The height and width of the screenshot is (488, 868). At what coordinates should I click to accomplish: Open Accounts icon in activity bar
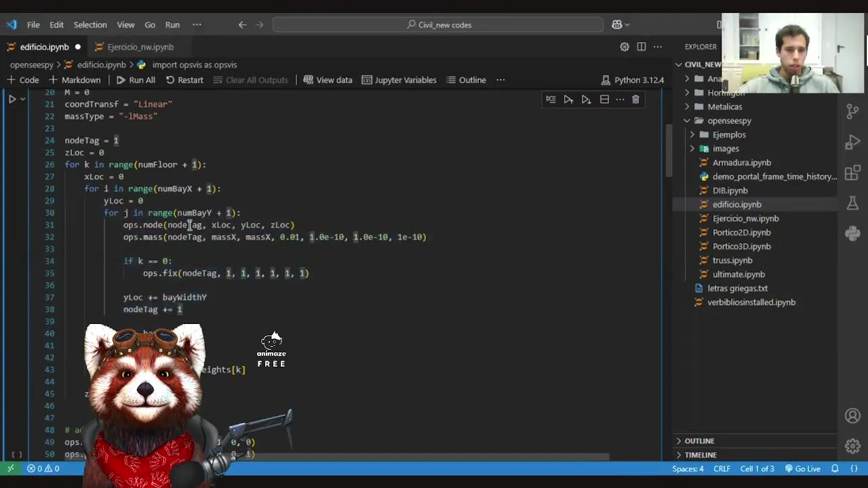click(853, 415)
